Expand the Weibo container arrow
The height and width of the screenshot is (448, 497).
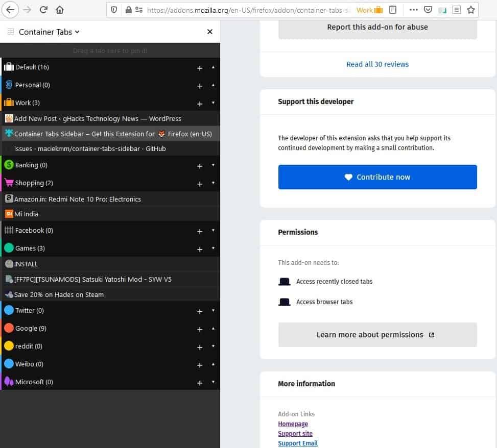[214, 364]
